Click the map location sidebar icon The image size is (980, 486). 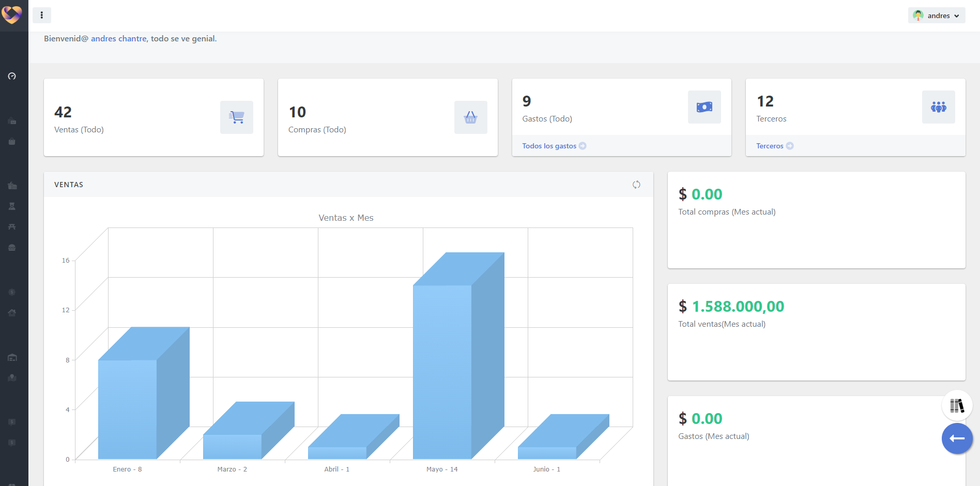[x=12, y=378]
